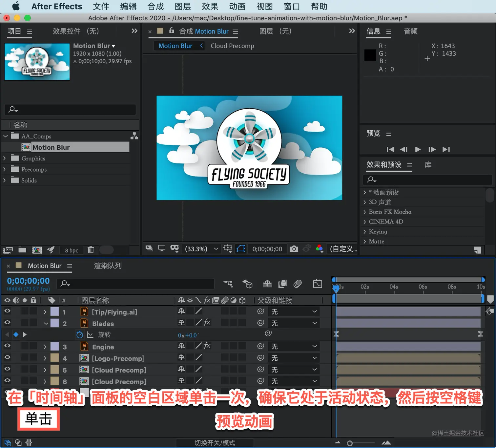
Task: Show channel and color management settings
Action: [320, 249]
